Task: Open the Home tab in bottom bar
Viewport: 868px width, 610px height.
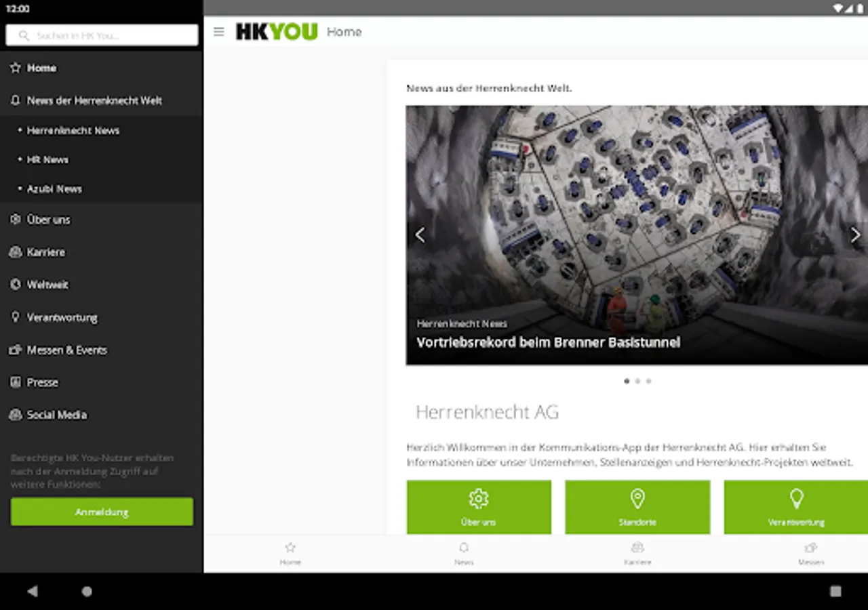Action: (290, 554)
